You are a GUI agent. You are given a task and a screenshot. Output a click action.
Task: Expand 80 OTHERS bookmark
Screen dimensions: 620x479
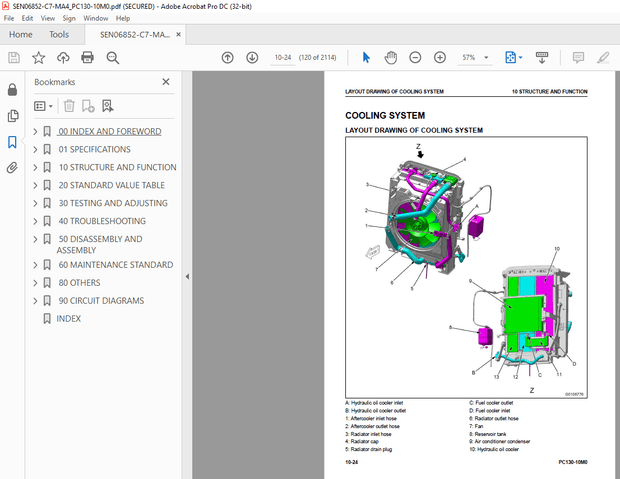pyautogui.click(x=35, y=283)
